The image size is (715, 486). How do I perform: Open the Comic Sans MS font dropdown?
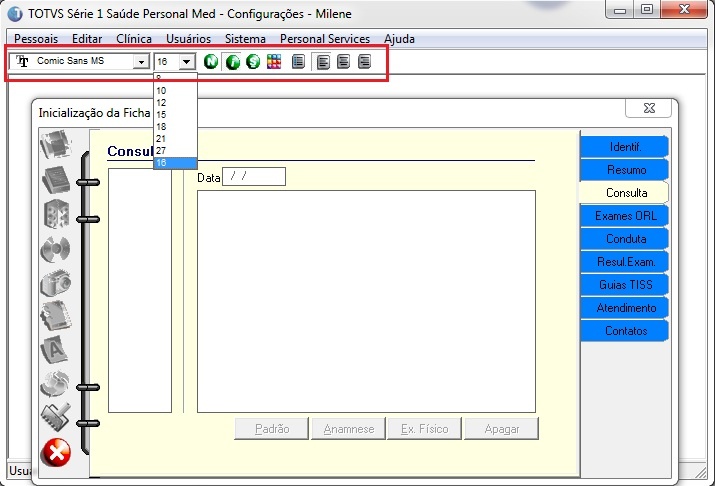point(141,61)
